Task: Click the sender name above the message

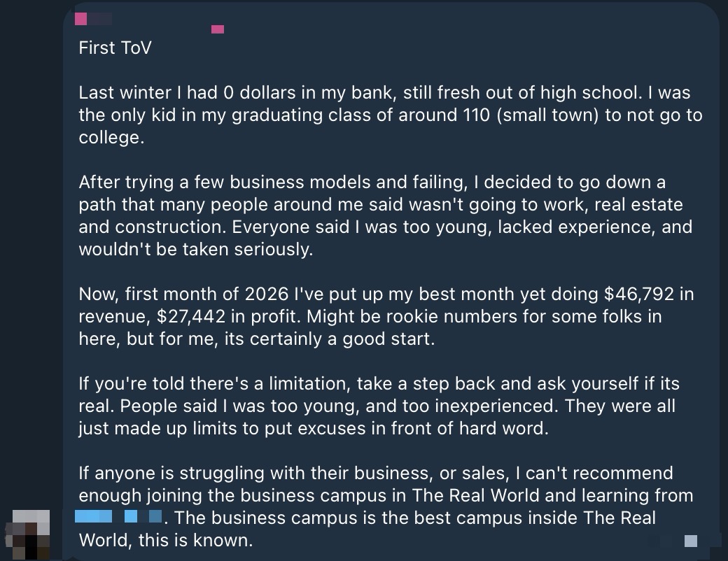Action: [x=90, y=20]
